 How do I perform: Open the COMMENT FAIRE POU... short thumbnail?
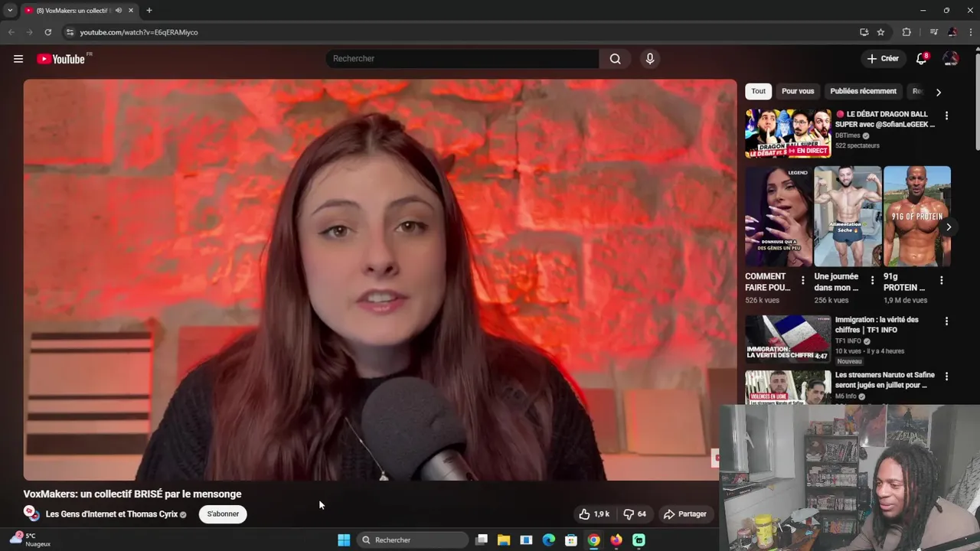point(779,217)
